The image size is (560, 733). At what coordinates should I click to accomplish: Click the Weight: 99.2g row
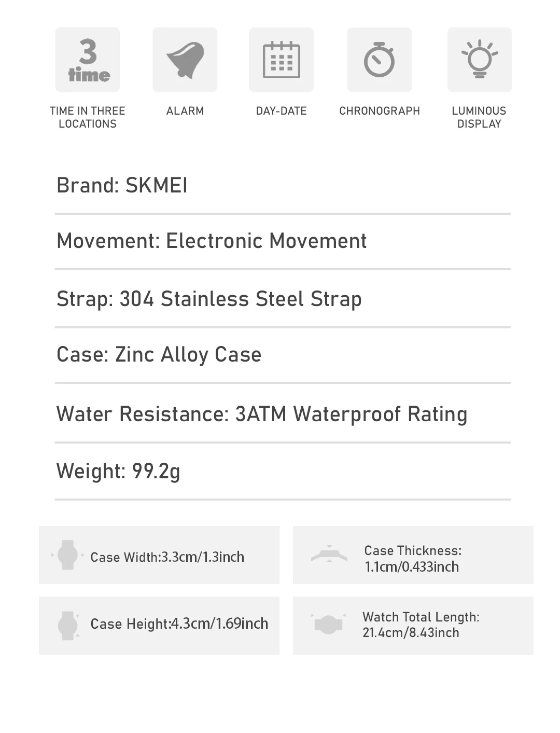click(x=283, y=472)
